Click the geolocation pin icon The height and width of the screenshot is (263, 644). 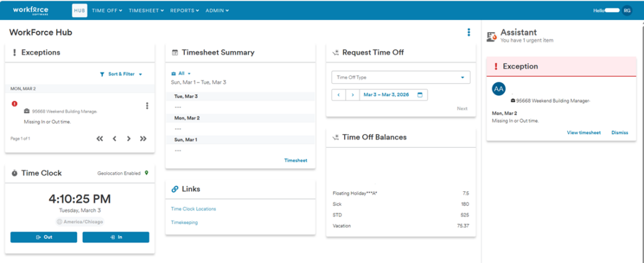[147, 173]
